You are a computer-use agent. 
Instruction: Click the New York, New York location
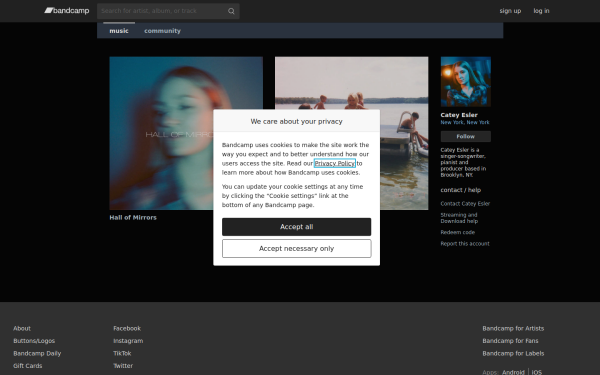(x=465, y=122)
